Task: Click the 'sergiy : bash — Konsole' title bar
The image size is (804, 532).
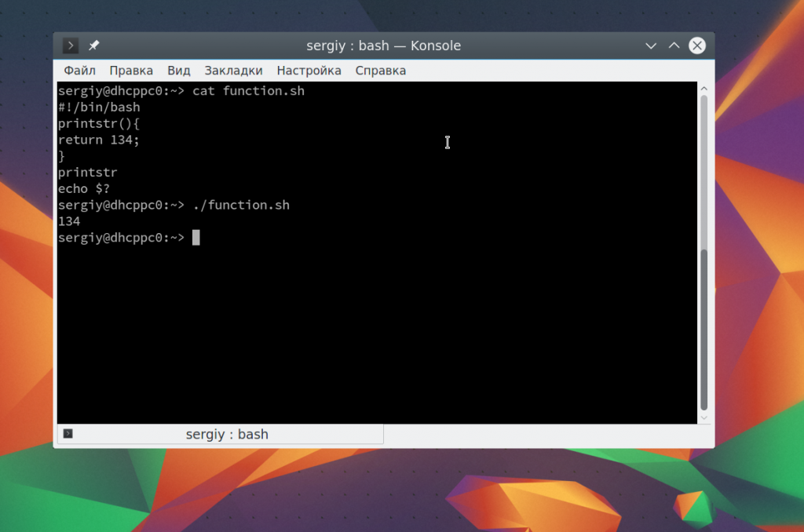Action: tap(383, 46)
